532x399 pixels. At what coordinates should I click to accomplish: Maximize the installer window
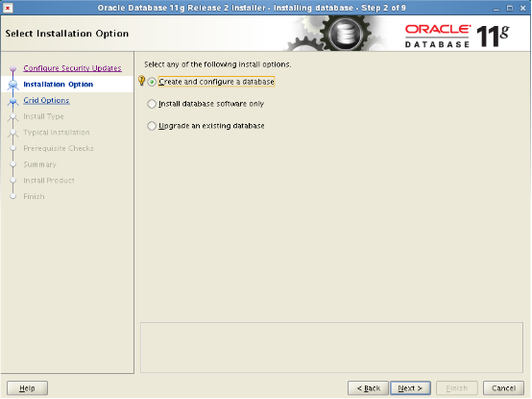point(510,8)
